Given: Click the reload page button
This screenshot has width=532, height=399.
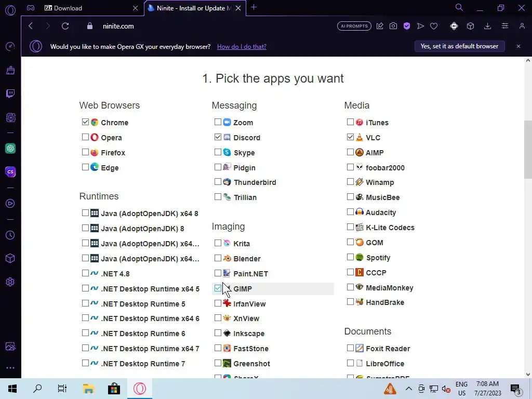Looking at the screenshot, I should coord(65,26).
